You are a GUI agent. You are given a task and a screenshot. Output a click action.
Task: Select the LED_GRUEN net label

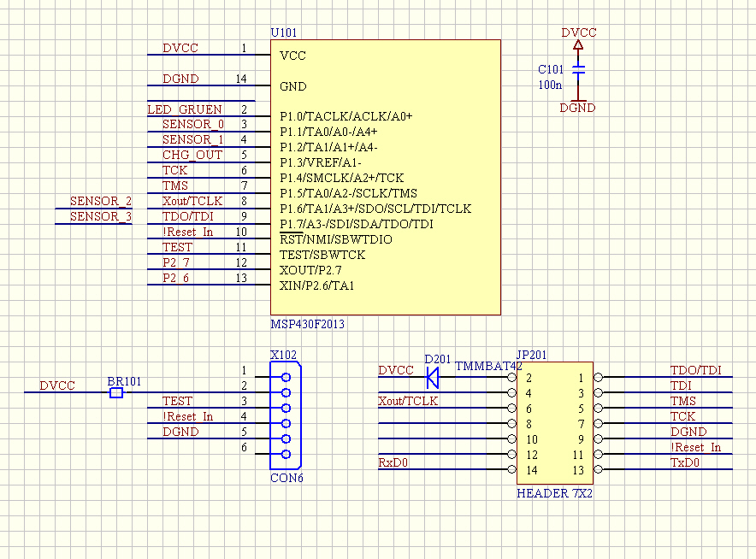pos(185,109)
